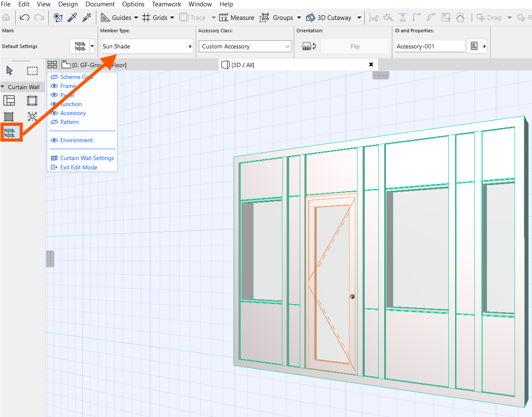
Task: Toggle Panel visibility eye
Action: [x=54, y=95]
